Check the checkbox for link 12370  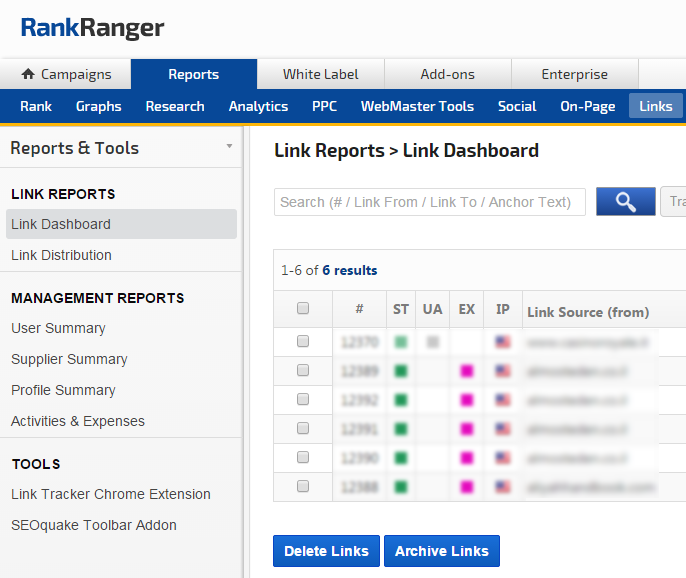[303, 342]
